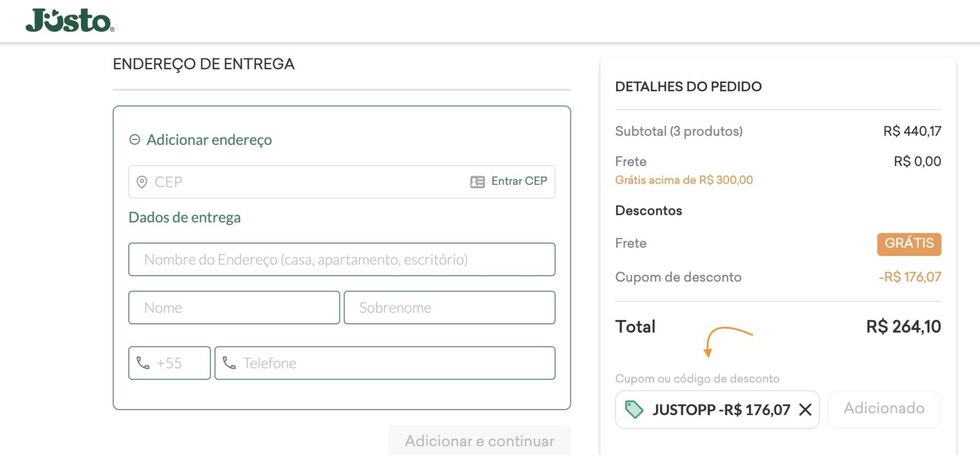Screen dimensions: 980x455
Task: Select the Nombre do Endereço field
Action: (341, 259)
